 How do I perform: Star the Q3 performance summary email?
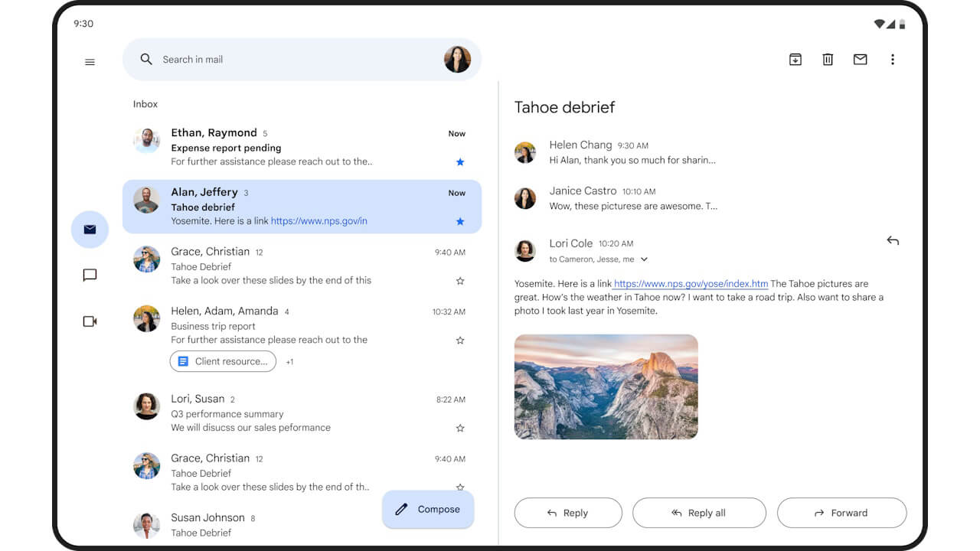[460, 429]
